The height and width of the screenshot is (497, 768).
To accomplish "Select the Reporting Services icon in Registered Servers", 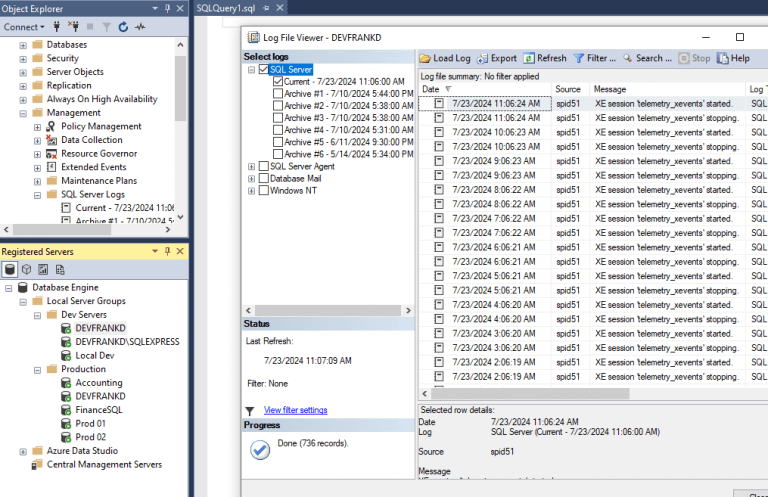I will (x=43, y=269).
